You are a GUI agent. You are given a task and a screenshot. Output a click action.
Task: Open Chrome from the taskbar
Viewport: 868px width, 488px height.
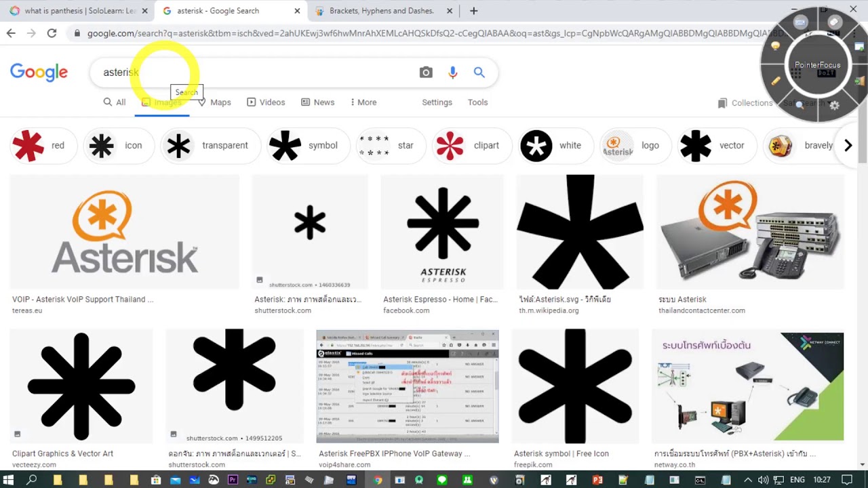click(378, 480)
